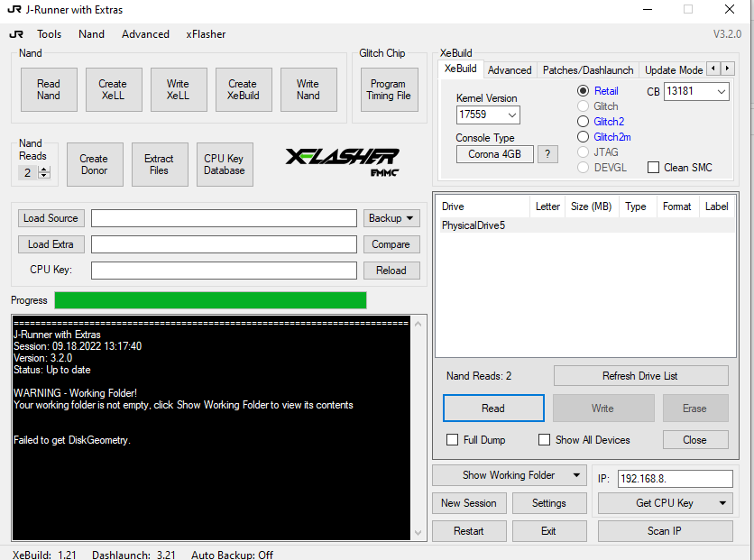Click the console type help question button
The height and width of the screenshot is (560, 754).
[x=547, y=154]
